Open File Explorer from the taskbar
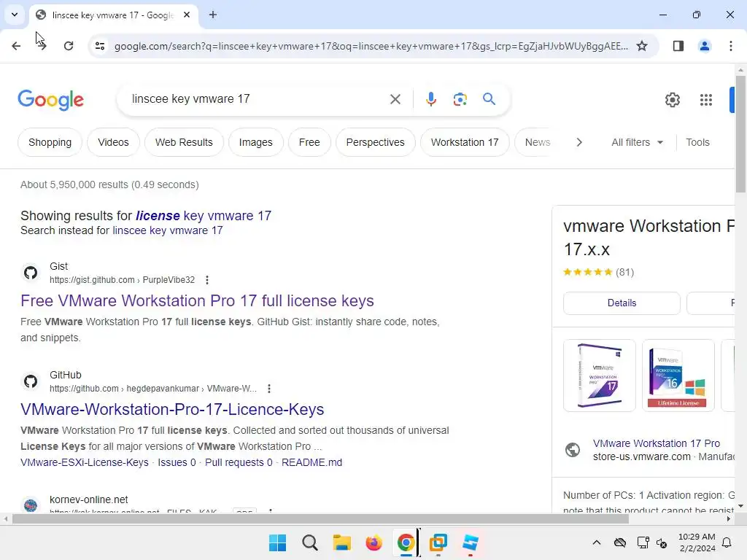This screenshot has height=560, width=747. pyautogui.click(x=341, y=542)
